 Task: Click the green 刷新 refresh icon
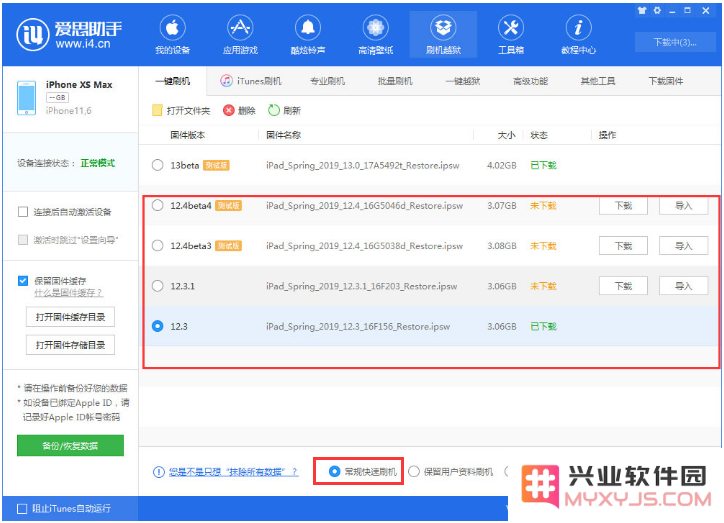coord(274,110)
